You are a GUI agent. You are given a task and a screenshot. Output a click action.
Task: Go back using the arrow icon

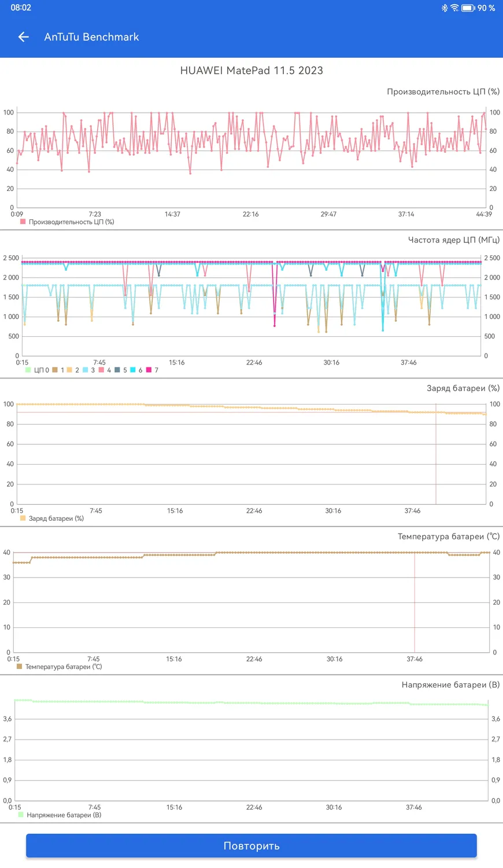point(23,37)
